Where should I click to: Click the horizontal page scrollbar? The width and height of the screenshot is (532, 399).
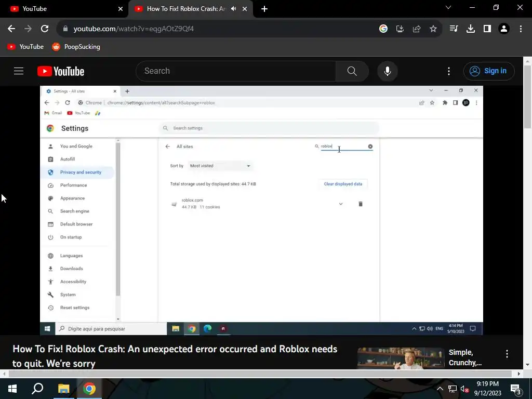click(x=260, y=374)
